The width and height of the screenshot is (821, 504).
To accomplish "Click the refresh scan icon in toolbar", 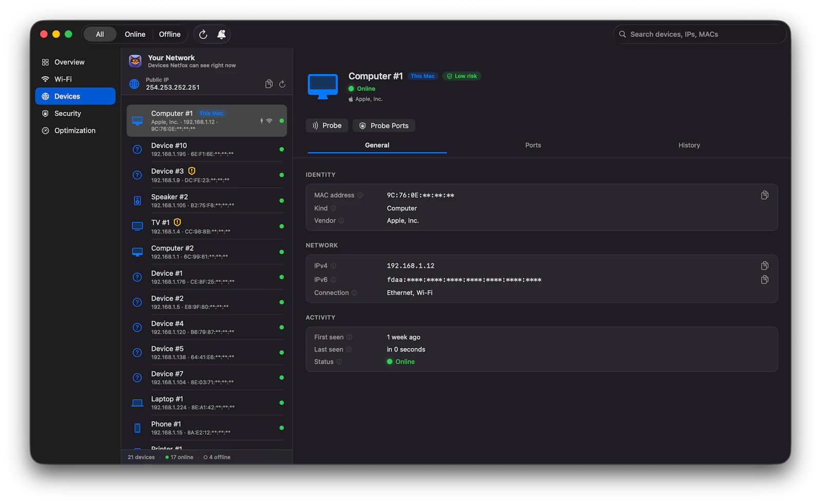I will 203,34.
